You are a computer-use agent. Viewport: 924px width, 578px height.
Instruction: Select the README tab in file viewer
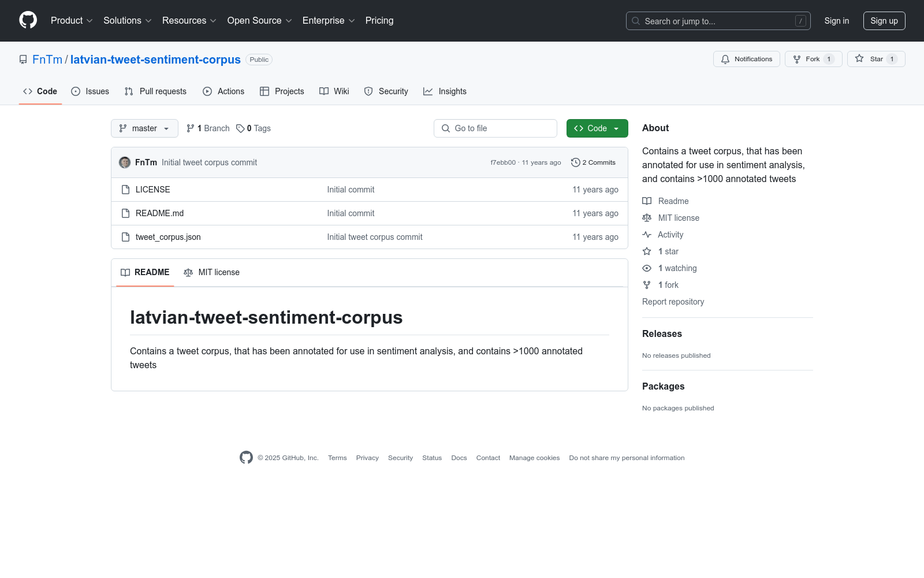tap(145, 272)
